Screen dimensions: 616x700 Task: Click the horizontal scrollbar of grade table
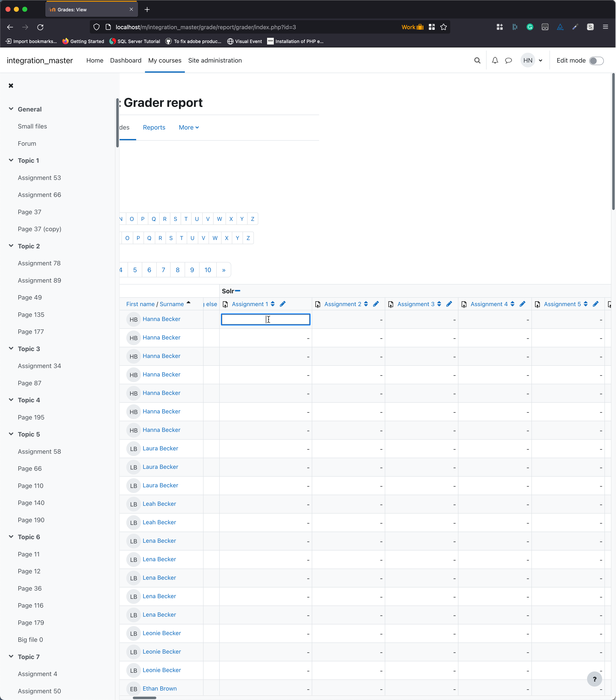(x=144, y=698)
